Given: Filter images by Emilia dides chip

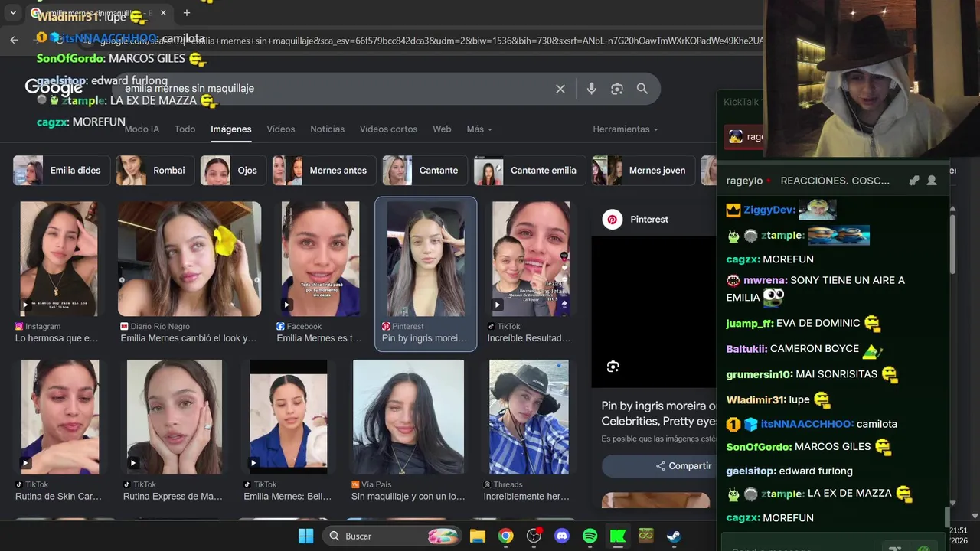Looking at the screenshot, I should coord(62,171).
